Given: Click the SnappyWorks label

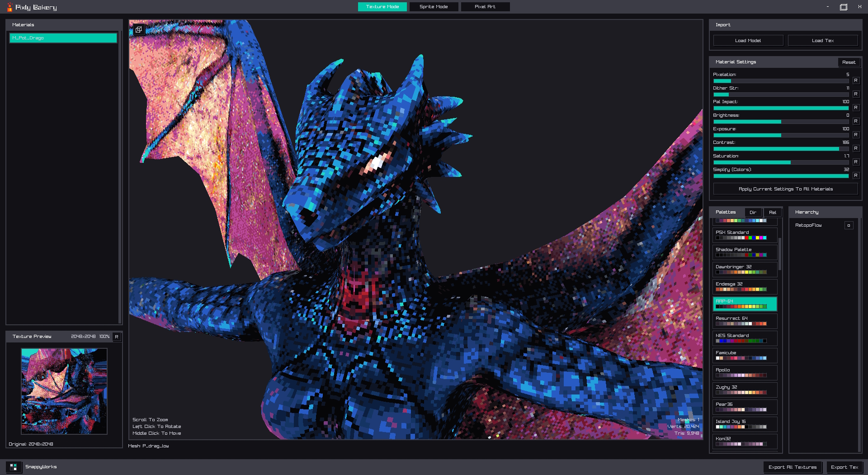Looking at the screenshot, I should tap(41, 467).
